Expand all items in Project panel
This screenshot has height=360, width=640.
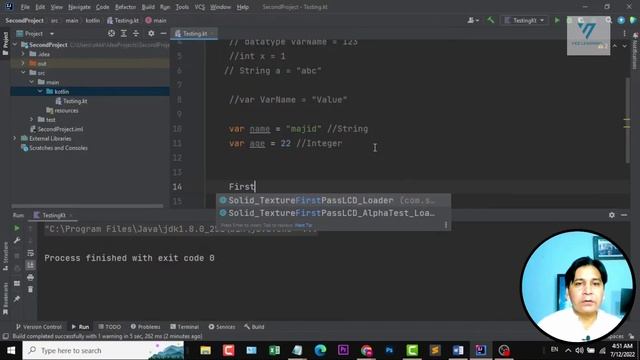click(x=124, y=33)
